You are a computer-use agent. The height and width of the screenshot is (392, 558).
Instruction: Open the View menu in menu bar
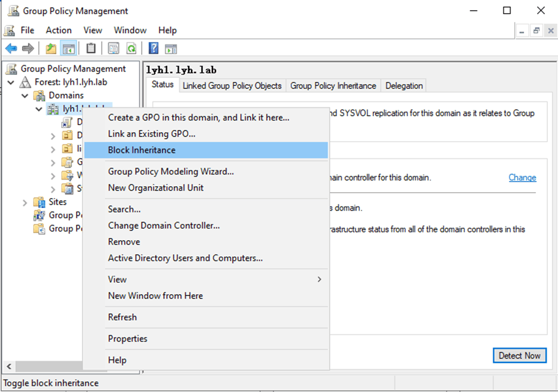pyautogui.click(x=93, y=30)
